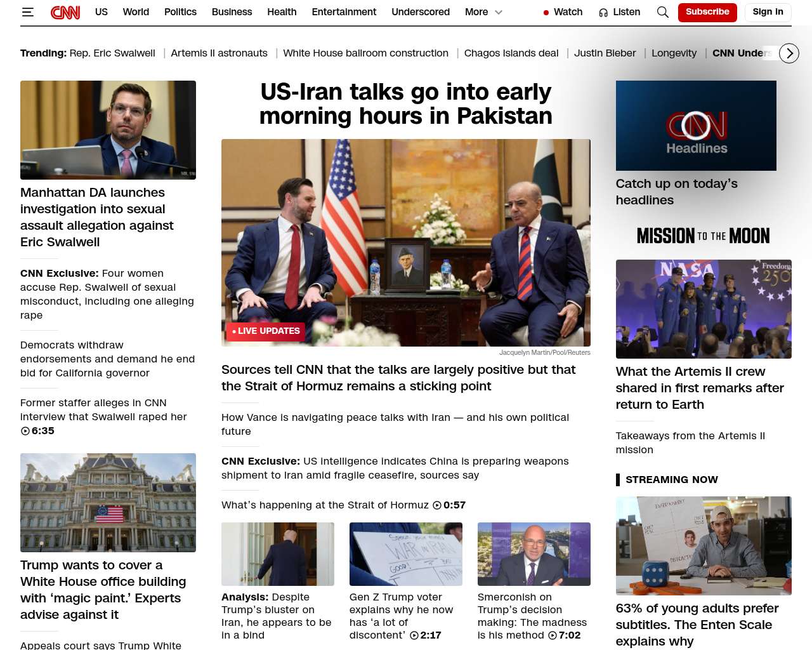Open the Underscored section
Image resolution: width=812 pixels, height=650 pixels.
(421, 12)
